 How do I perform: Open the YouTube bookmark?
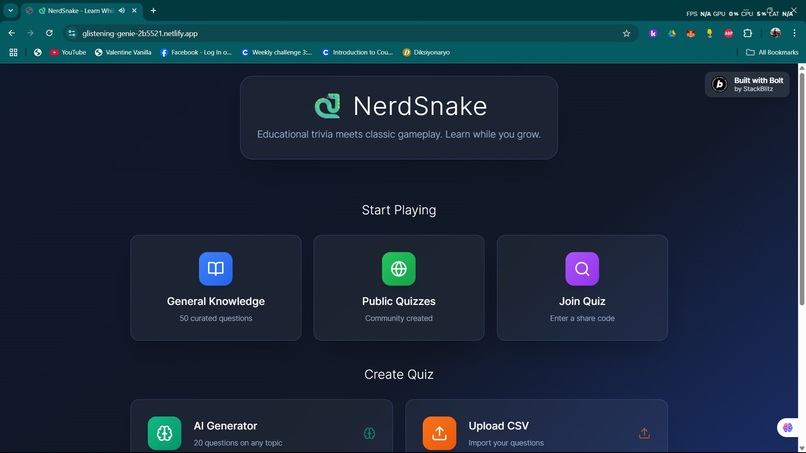68,52
